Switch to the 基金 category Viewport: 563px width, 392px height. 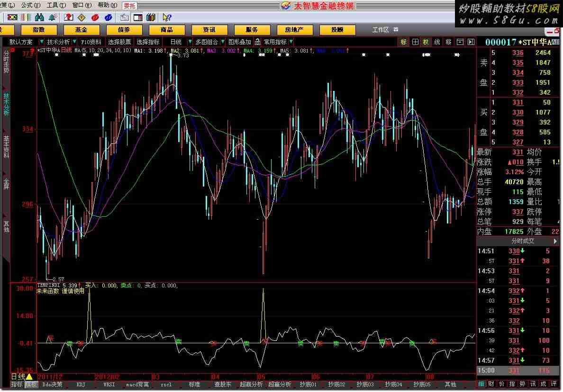click(81, 29)
